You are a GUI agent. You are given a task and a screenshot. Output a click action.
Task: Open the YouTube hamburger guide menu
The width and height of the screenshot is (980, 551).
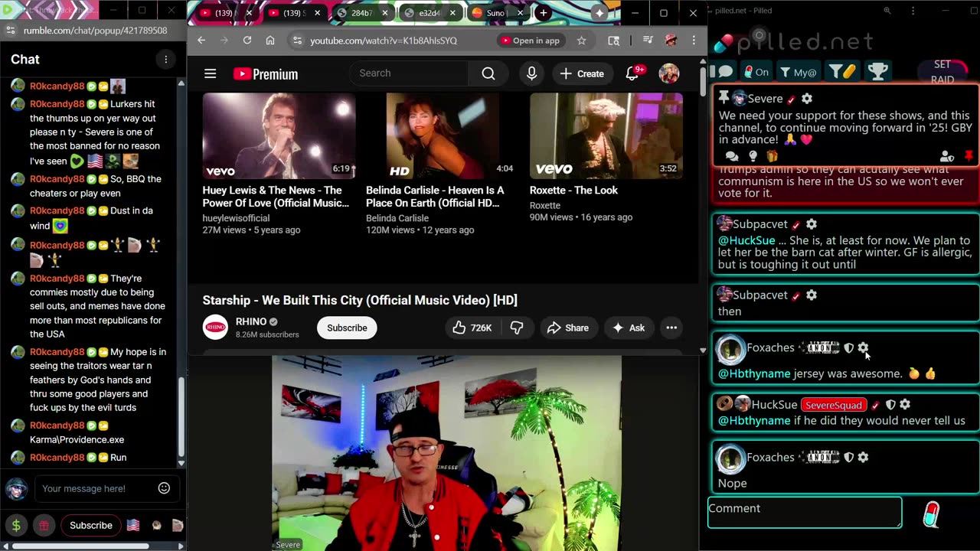(210, 73)
